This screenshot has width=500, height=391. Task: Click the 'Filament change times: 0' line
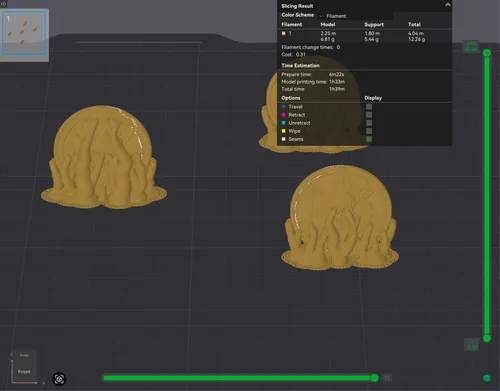(310, 47)
